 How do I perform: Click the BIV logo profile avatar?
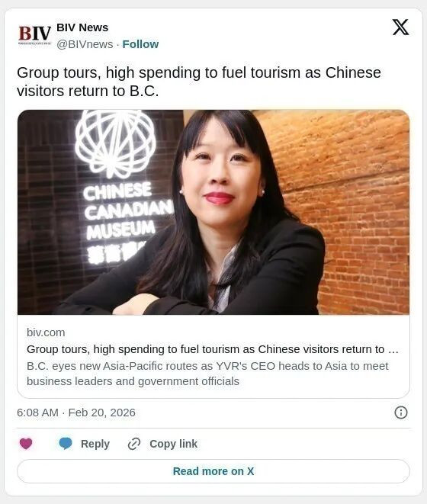tap(35, 35)
